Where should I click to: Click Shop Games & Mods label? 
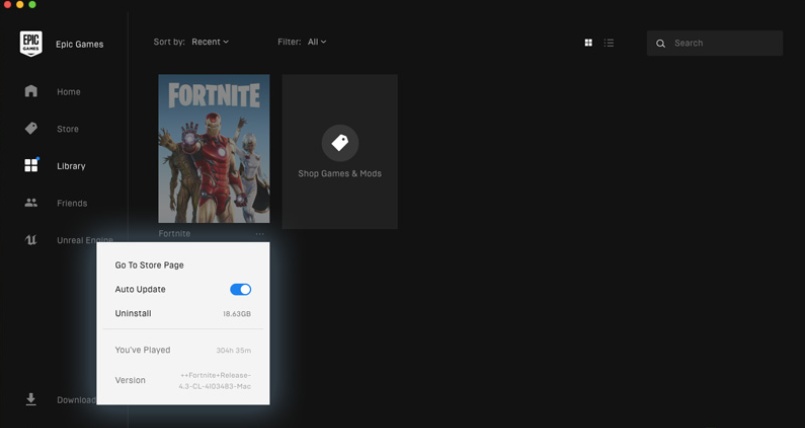[340, 173]
